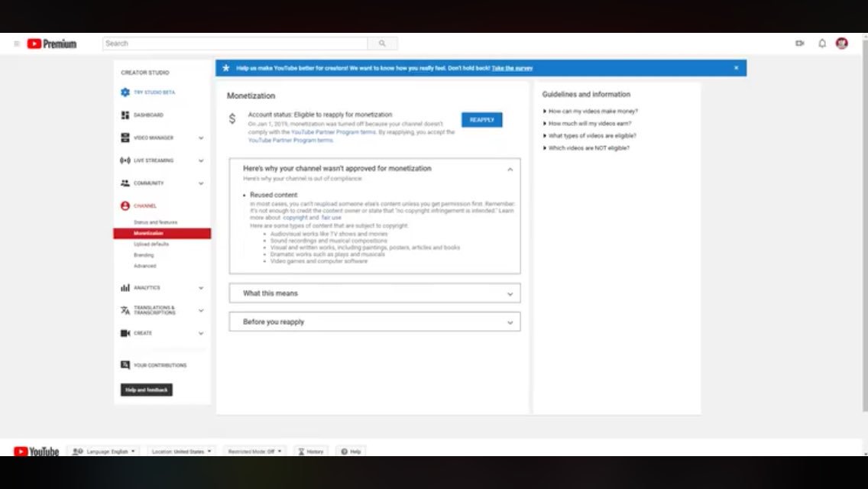Click the Help and feedback button
Screen dimensions: 868x489
click(147, 390)
